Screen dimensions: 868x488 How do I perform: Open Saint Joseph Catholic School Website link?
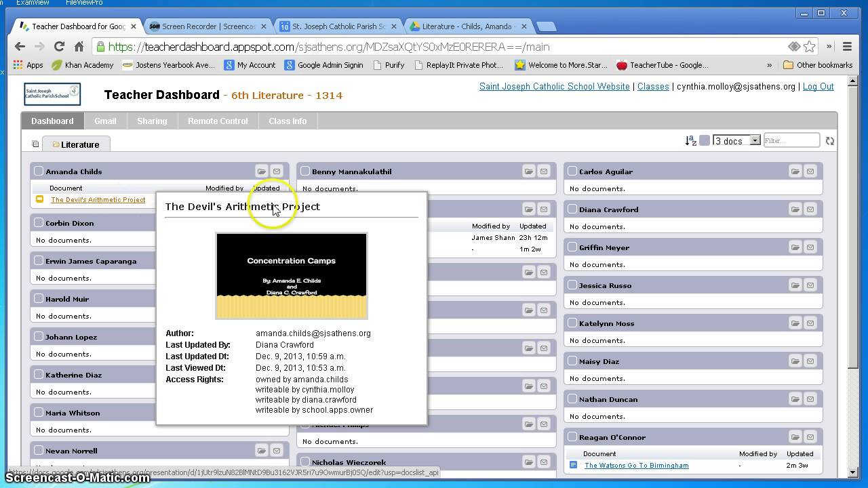pyautogui.click(x=555, y=86)
